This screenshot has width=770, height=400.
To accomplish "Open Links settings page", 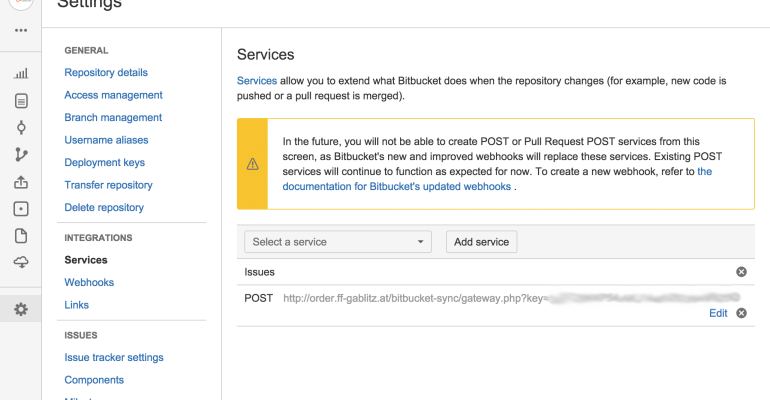I will 77,305.
